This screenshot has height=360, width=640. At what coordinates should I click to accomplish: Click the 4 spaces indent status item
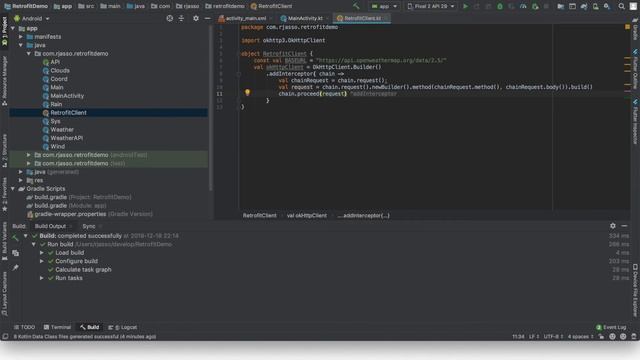tap(580, 337)
